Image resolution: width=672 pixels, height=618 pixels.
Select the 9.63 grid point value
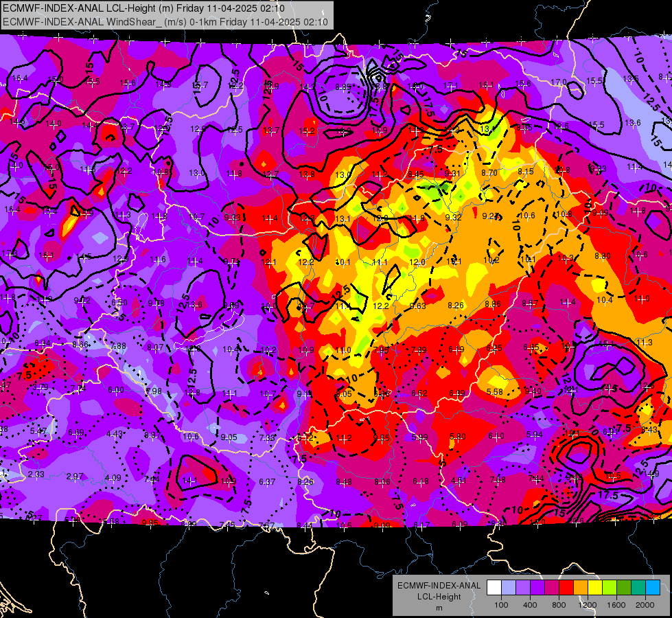[x=418, y=306]
